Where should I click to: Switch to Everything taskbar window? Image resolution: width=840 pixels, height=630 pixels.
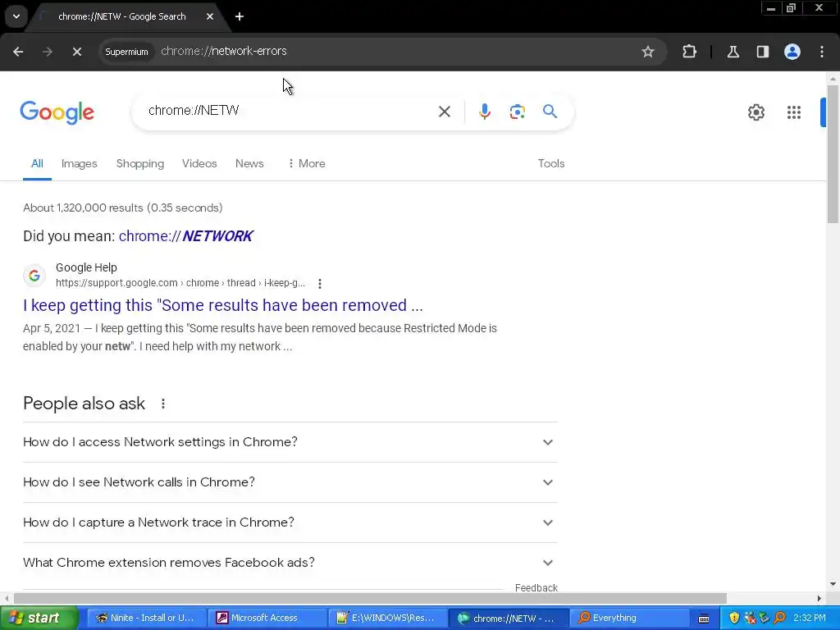pos(628,618)
